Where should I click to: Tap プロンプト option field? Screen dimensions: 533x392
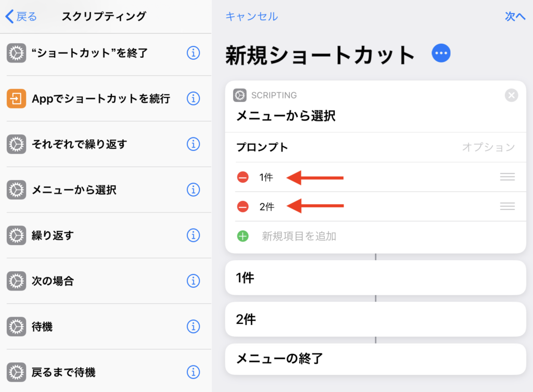488,147
